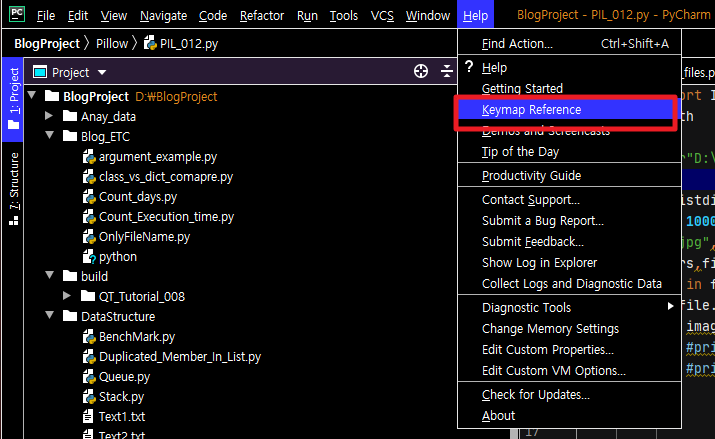Collapse the Blog_ETC folder arrow
Screen dimensions: 715x439
pos(50,135)
